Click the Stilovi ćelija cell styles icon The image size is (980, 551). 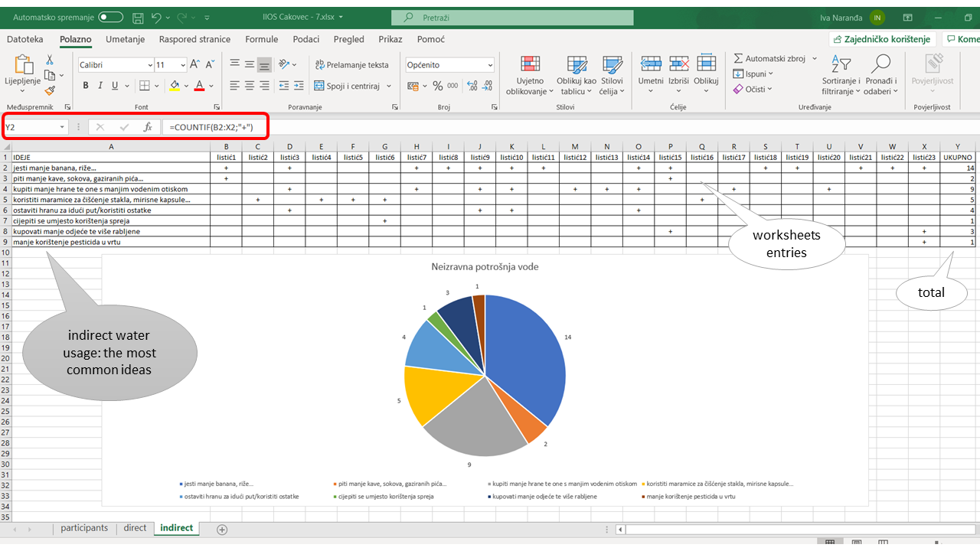612,65
